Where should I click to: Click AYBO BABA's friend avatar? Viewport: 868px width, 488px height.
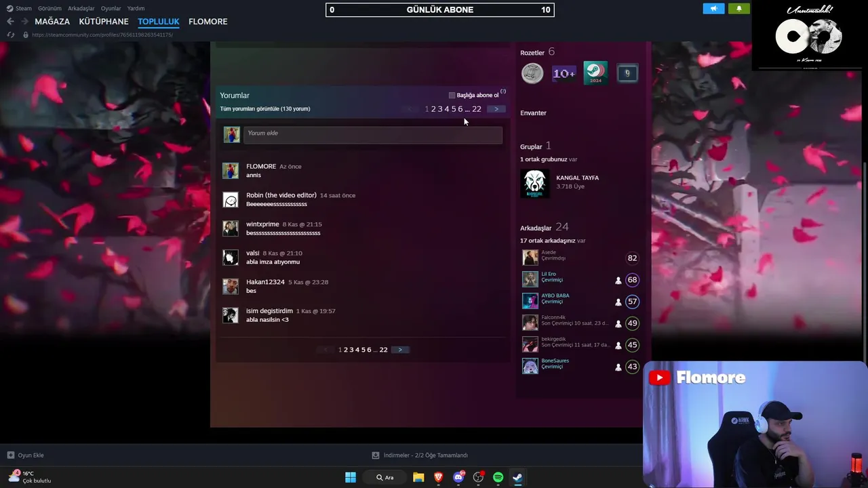(x=530, y=301)
